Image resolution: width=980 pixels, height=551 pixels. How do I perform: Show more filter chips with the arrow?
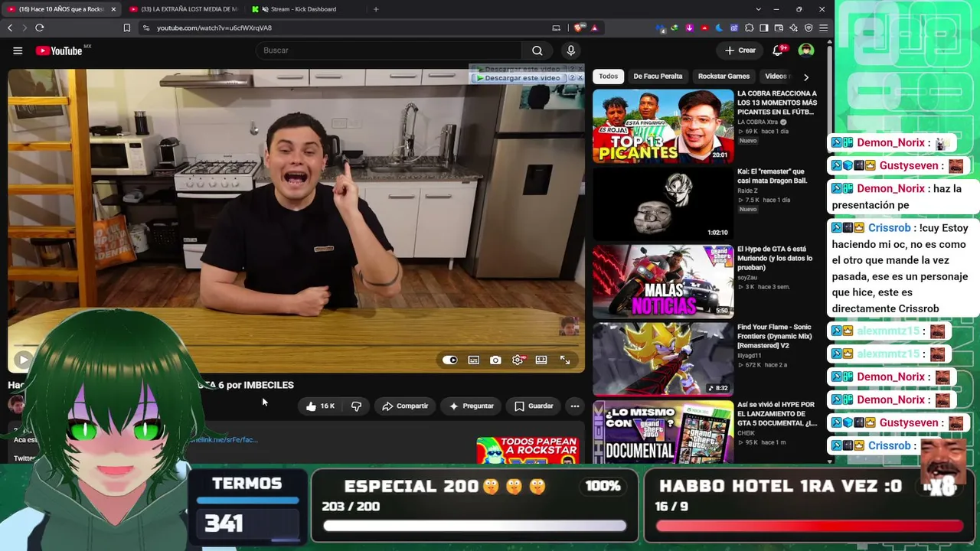pos(805,77)
